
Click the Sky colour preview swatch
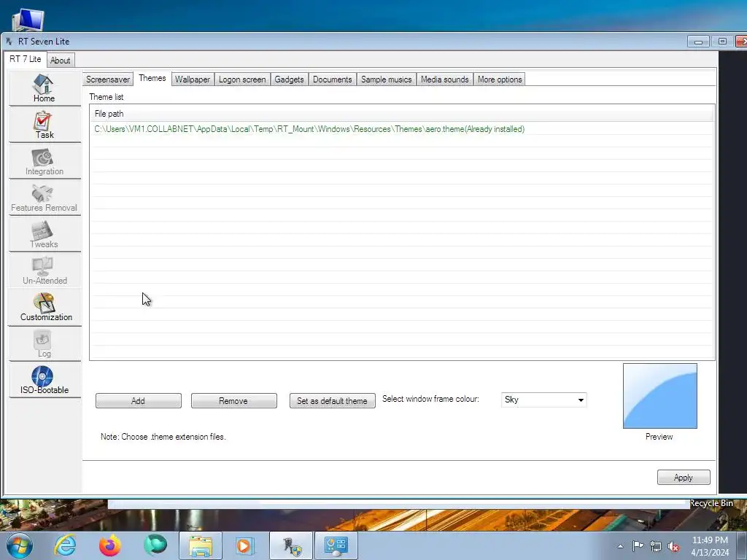click(x=659, y=396)
